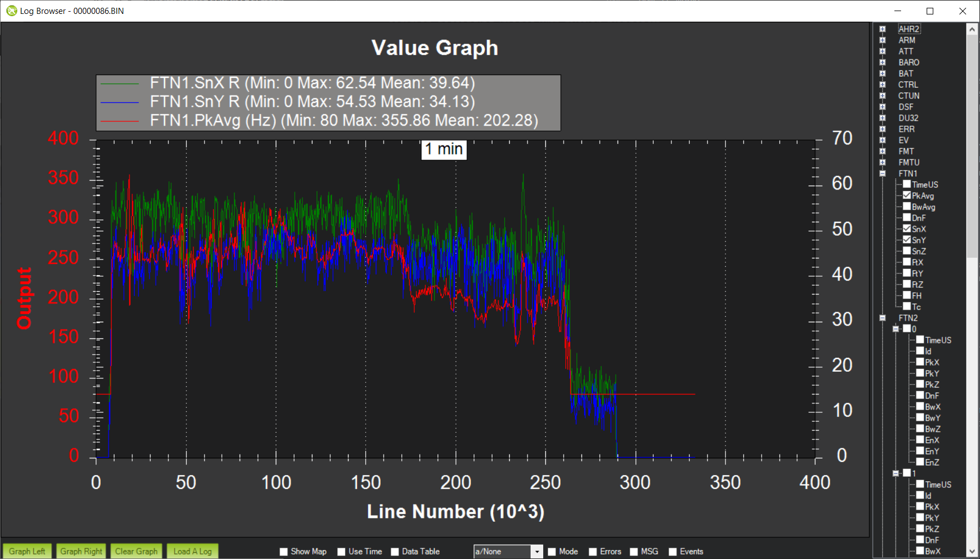
Task: Enable the Data Table checkbox
Action: coord(395,552)
